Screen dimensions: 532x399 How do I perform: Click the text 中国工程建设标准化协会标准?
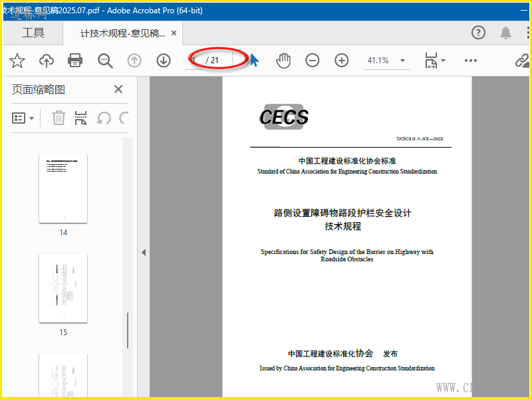click(x=347, y=161)
